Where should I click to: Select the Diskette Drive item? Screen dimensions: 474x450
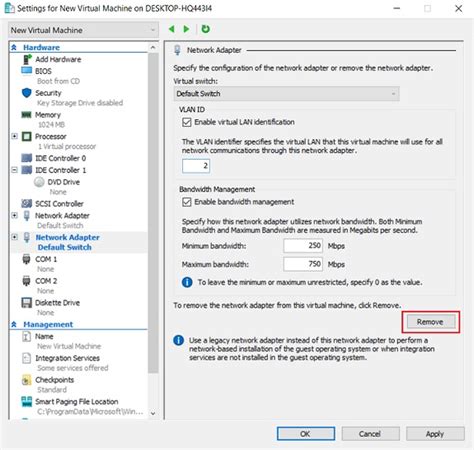click(57, 303)
